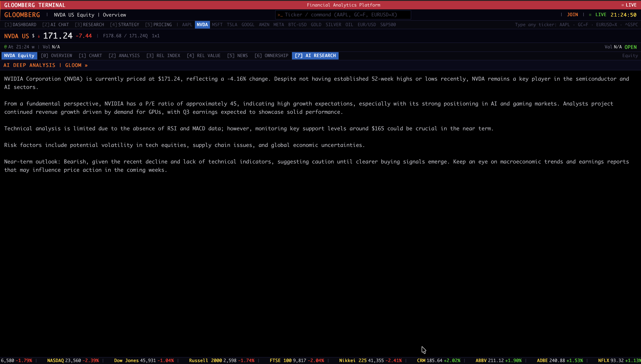
Task: Go to REL VALUE tab
Action: tap(203, 56)
